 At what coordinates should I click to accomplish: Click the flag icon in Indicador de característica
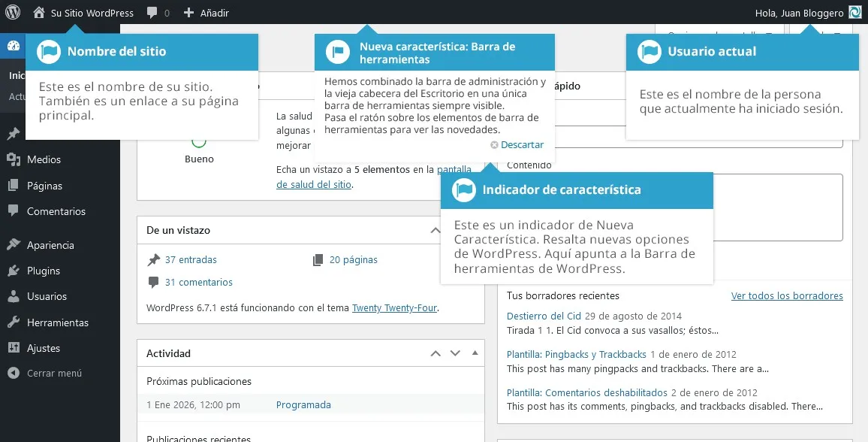click(464, 190)
